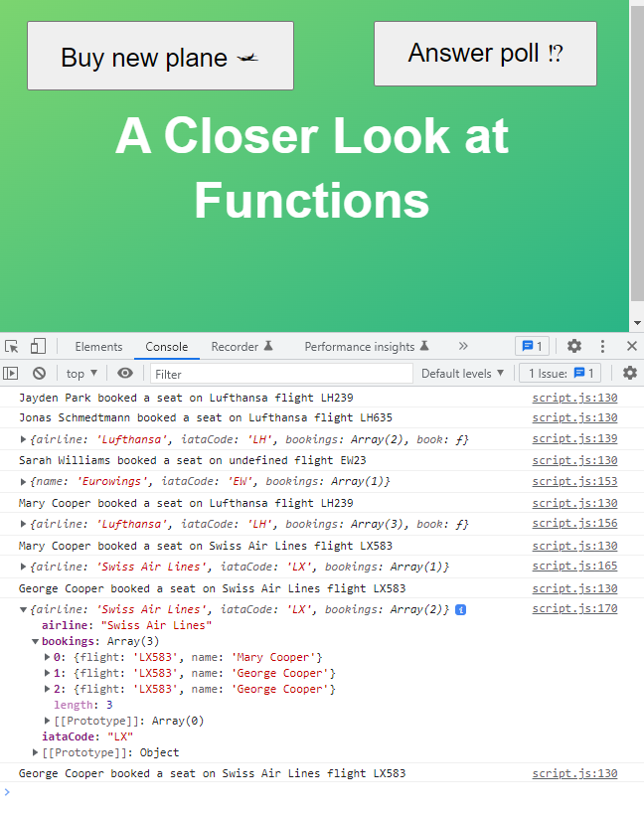Screen dimensions: 644x815
Task: Collapse the expanded Swiss Air Lines object
Action: point(24,609)
